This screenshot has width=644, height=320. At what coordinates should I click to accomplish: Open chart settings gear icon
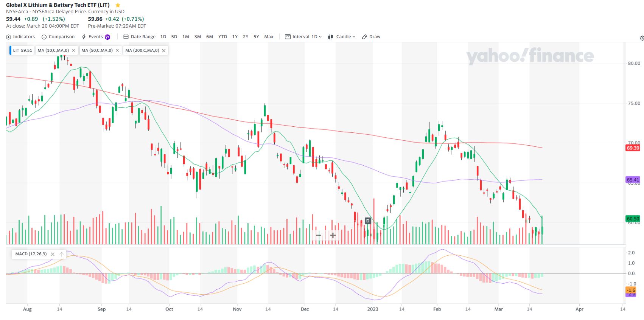tap(642, 38)
